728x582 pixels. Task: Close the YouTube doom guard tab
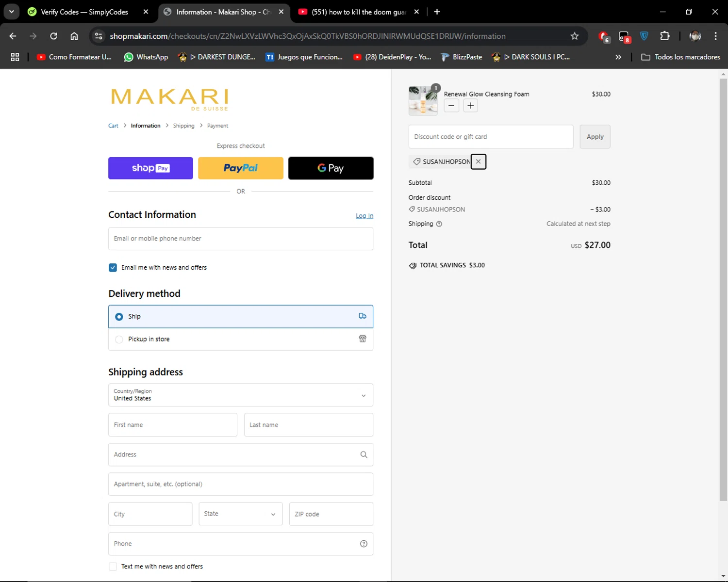[x=416, y=12]
